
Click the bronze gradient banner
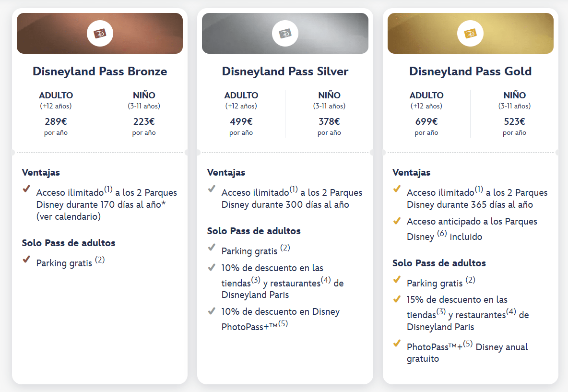click(x=48, y=34)
